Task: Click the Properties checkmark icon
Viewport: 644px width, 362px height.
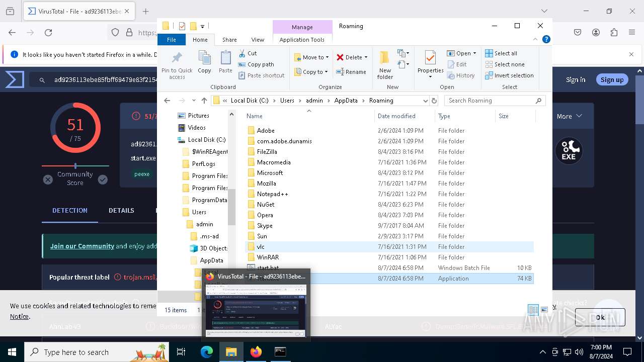Action: coord(430,58)
